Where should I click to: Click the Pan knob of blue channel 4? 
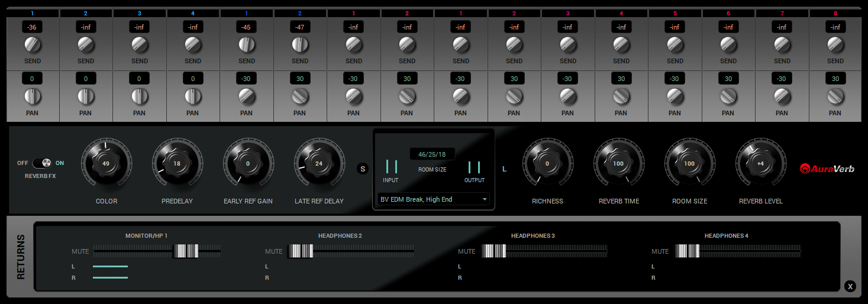tap(193, 96)
